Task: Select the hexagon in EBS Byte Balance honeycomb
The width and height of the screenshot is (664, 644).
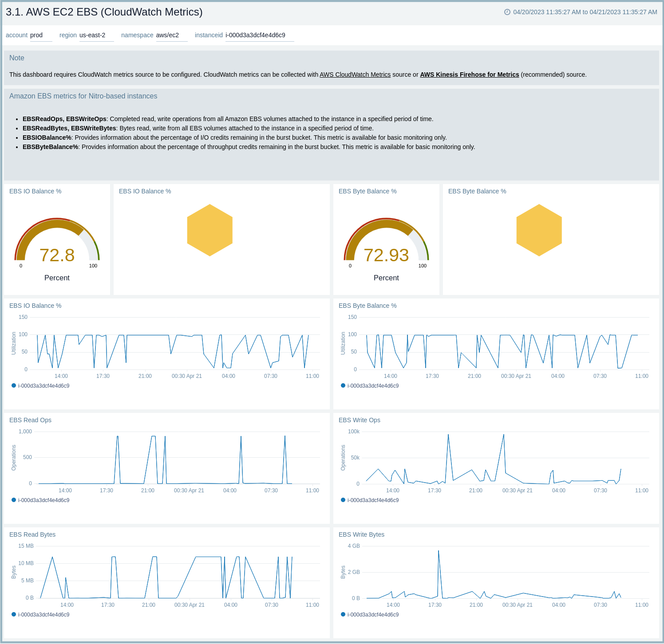Action: coord(539,229)
